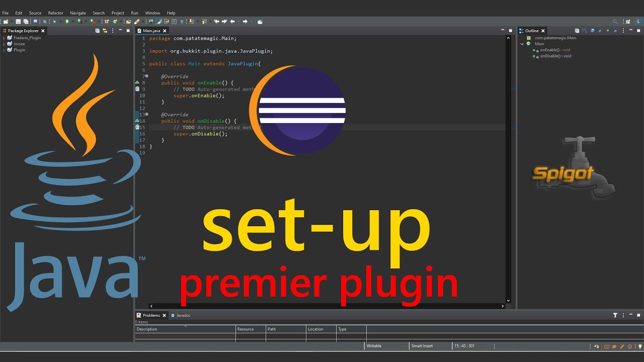The height and width of the screenshot is (362, 644).
Task: Open the Navigate menu
Action: [x=78, y=13]
